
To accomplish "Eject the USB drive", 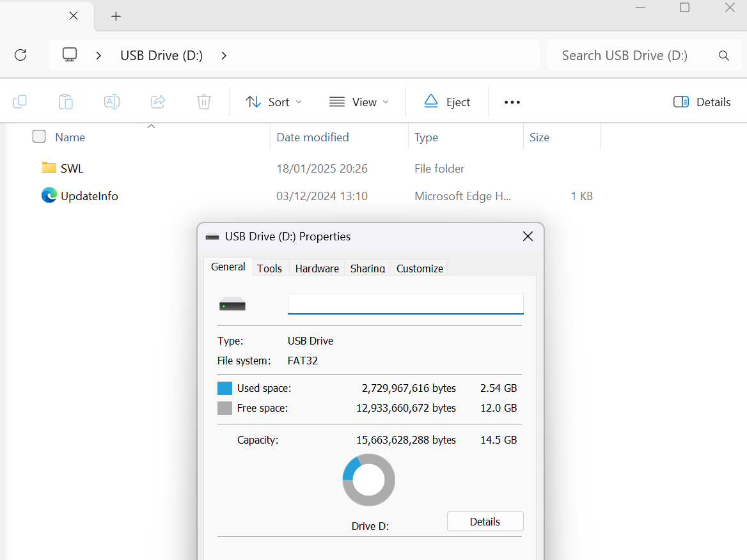I will pos(447,102).
